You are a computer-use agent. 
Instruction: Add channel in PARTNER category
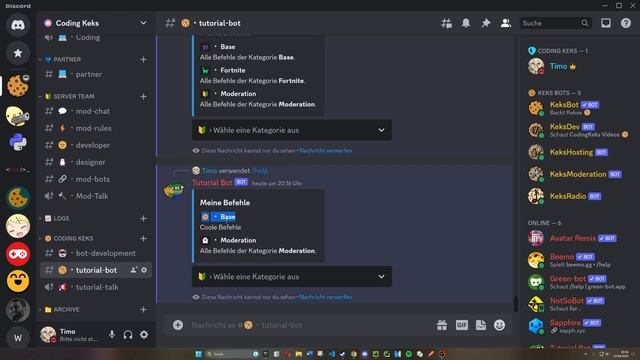(x=143, y=60)
